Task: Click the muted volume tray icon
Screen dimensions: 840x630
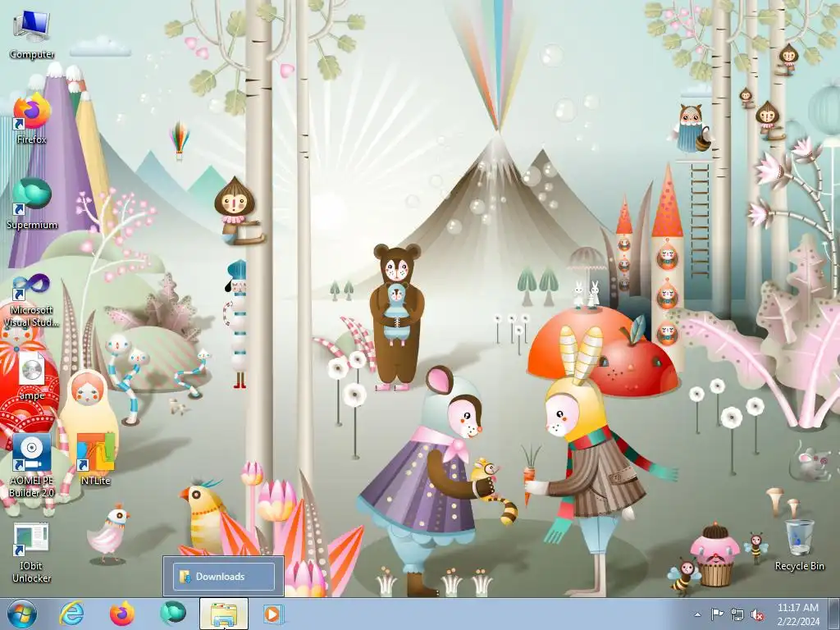Action: [x=757, y=614]
